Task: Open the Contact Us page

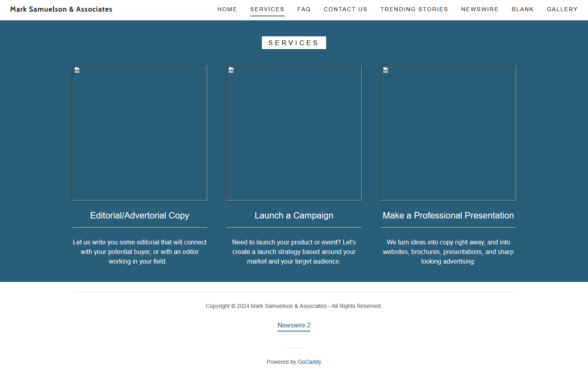Action: 345,9
